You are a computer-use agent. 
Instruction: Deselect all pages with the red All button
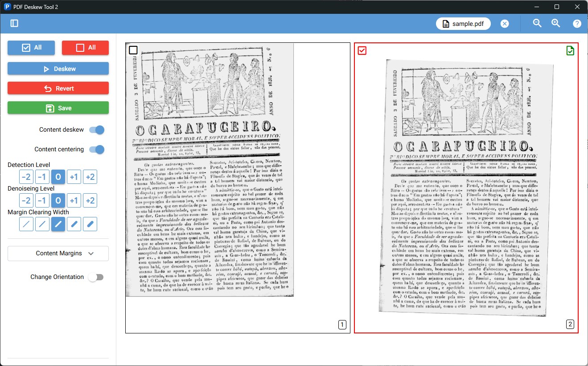point(85,47)
